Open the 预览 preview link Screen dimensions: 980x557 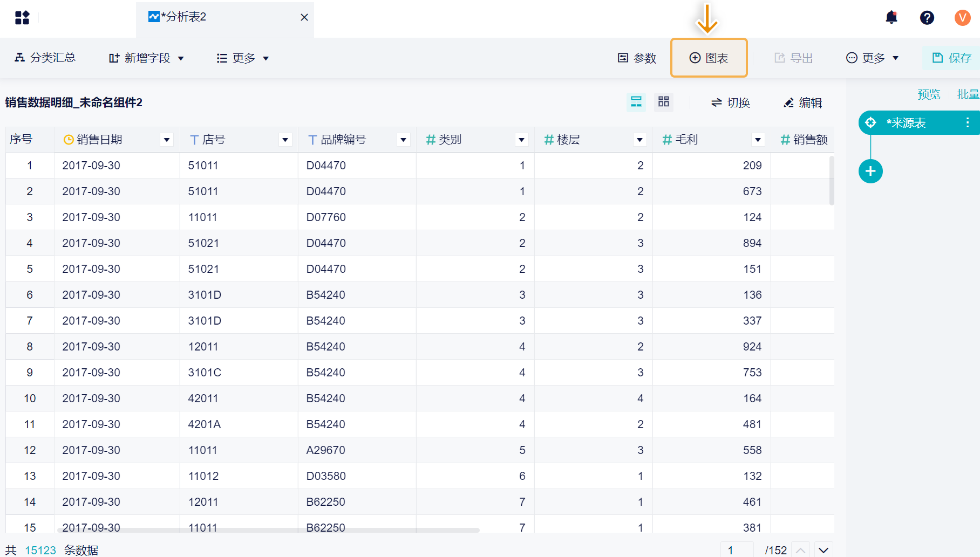click(929, 94)
